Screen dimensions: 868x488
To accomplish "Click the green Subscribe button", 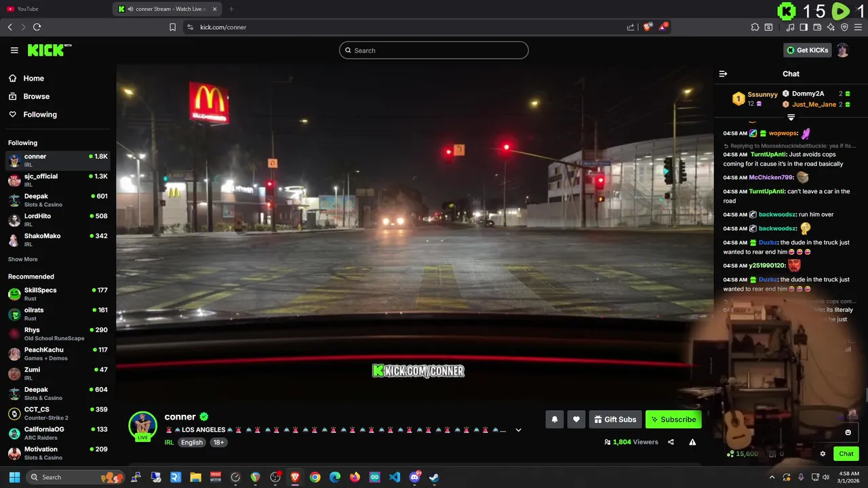I will 673,420.
